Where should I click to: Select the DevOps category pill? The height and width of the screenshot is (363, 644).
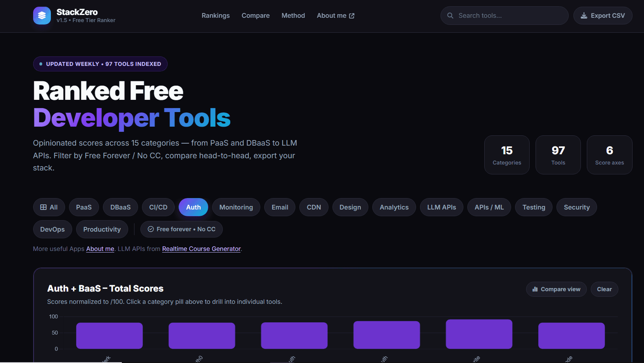coord(52,229)
